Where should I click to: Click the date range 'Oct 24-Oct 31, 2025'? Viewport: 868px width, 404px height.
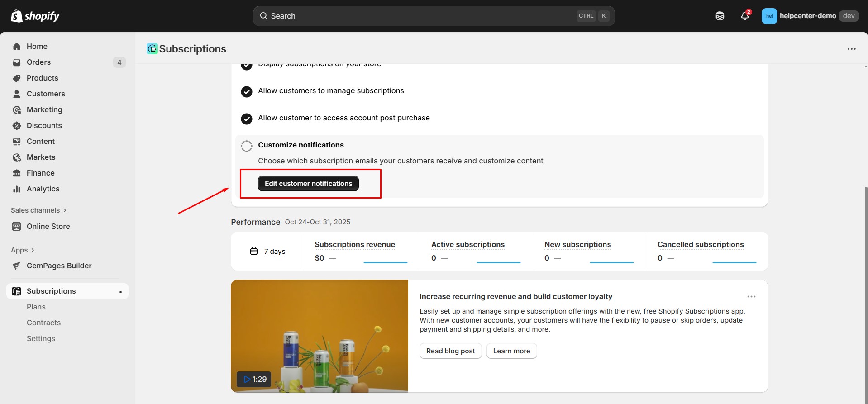(318, 222)
